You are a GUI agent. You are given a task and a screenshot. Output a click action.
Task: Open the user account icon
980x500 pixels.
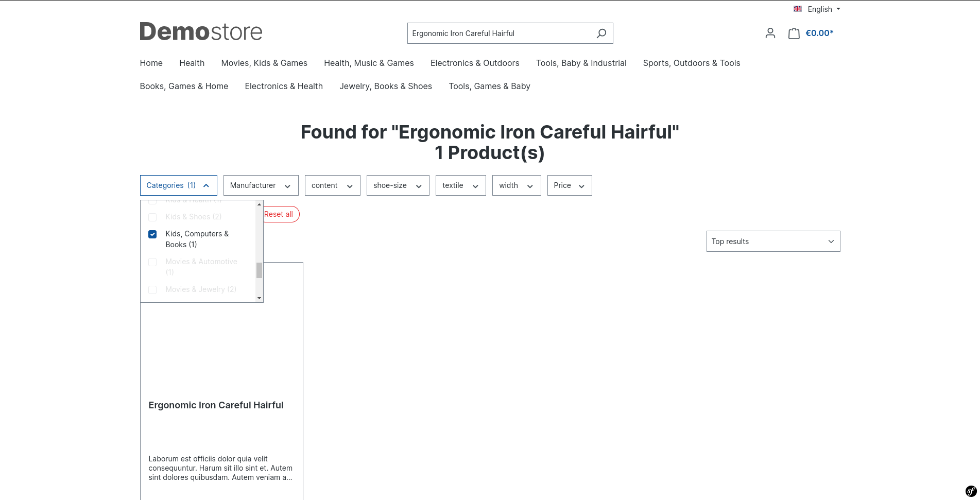click(770, 33)
